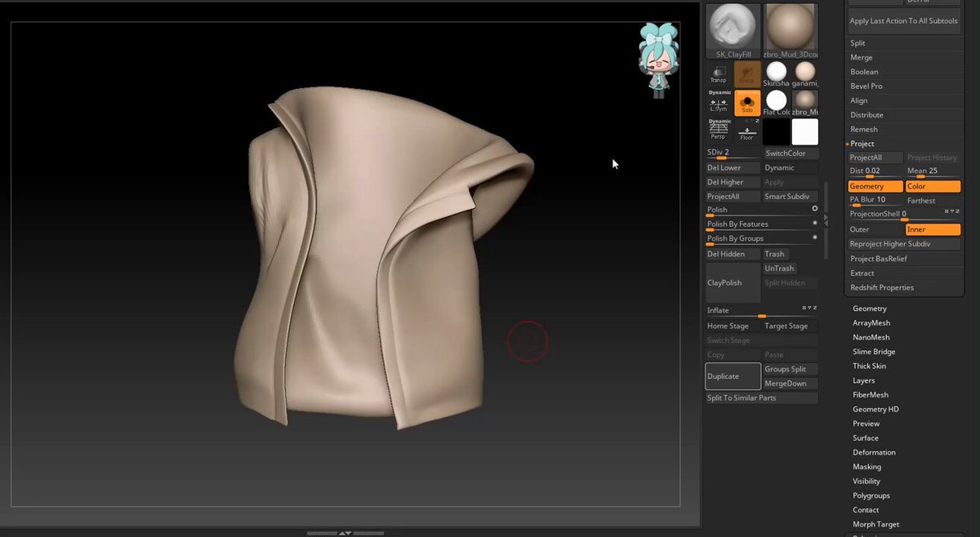Adjust the Inflate slider
980x537 pixels.
pyautogui.click(x=762, y=312)
